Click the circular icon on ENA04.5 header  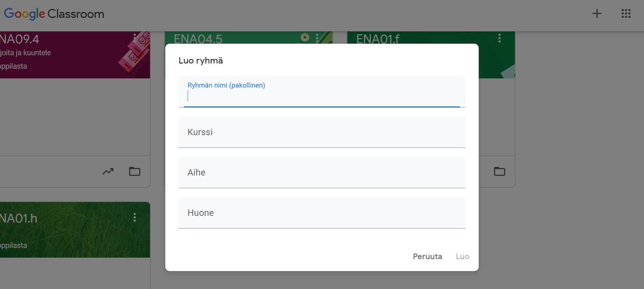pyautogui.click(x=305, y=37)
